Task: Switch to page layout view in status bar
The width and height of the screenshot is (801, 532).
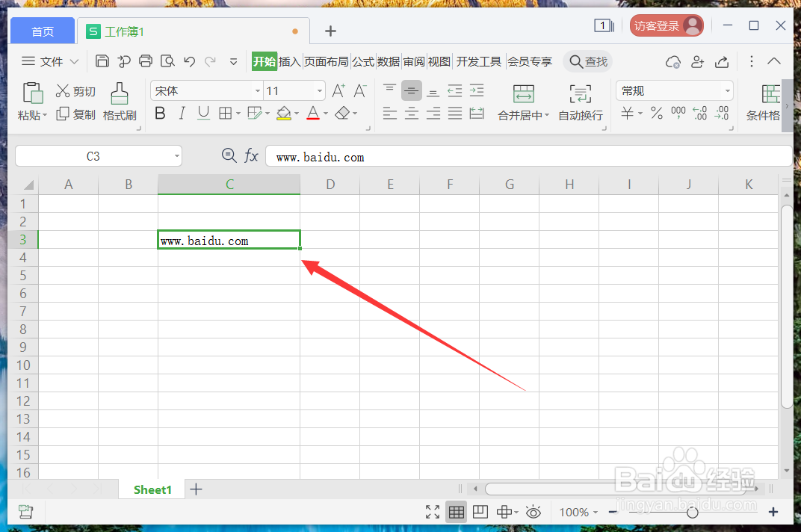Action: click(x=480, y=512)
